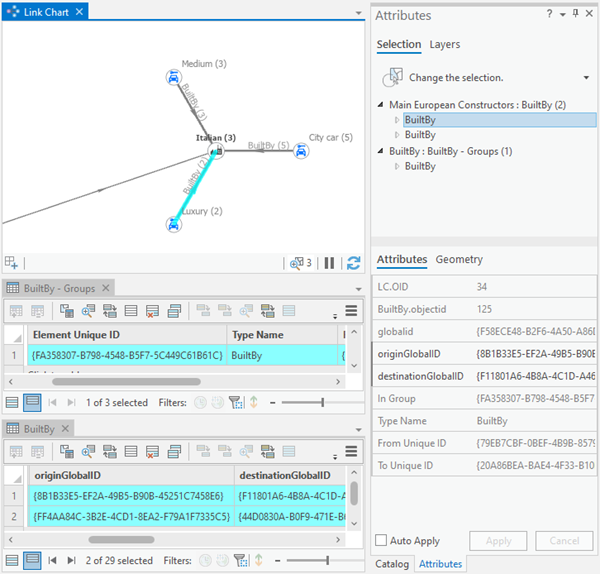The height and width of the screenshot is (574, 600).
Task: Click the Luxury car node in chart
Action: 173,225
